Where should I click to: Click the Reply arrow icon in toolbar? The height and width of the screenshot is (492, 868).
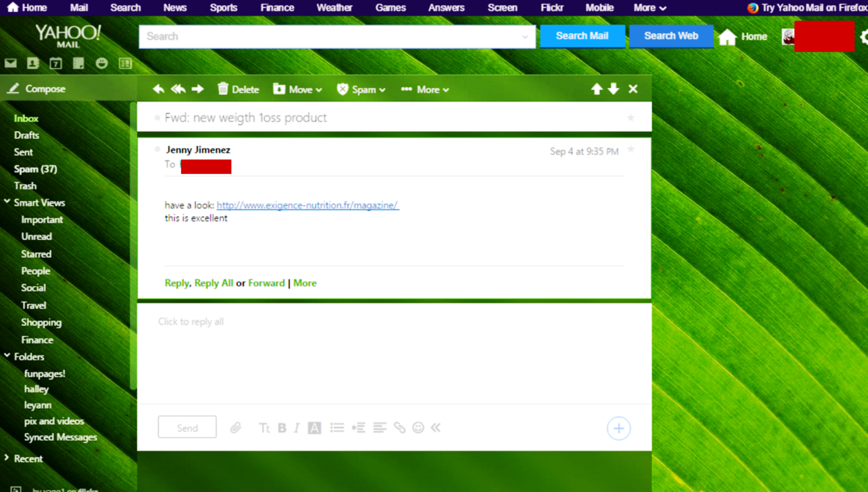pos(159,89)
